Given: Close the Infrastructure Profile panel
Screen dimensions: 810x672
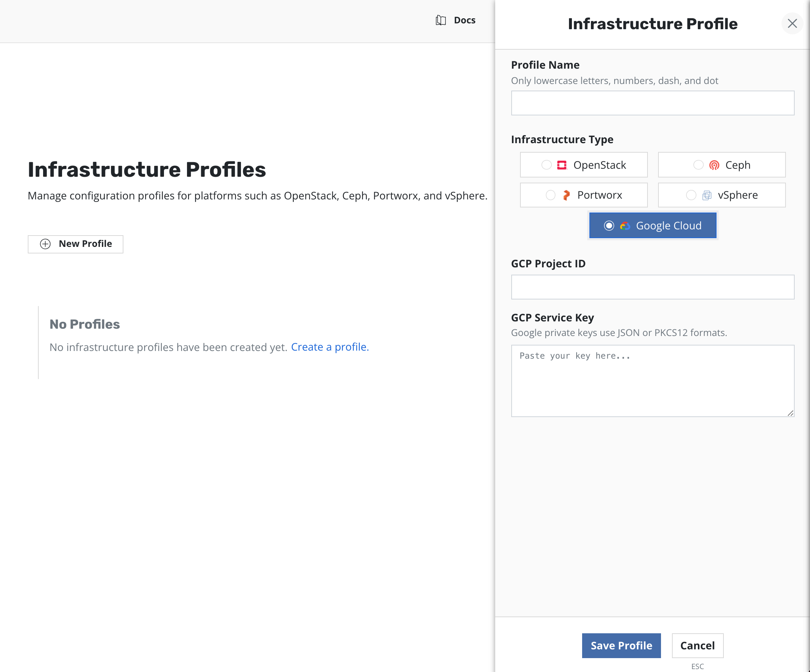Looking at the screenshot, I should [792, 23].
